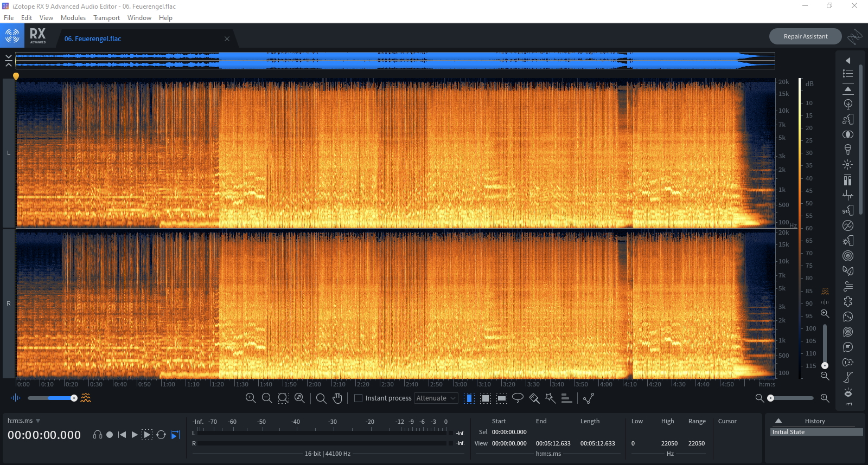
Task: Open the Attenuate mode dropdown
Action: coord(436,398)
